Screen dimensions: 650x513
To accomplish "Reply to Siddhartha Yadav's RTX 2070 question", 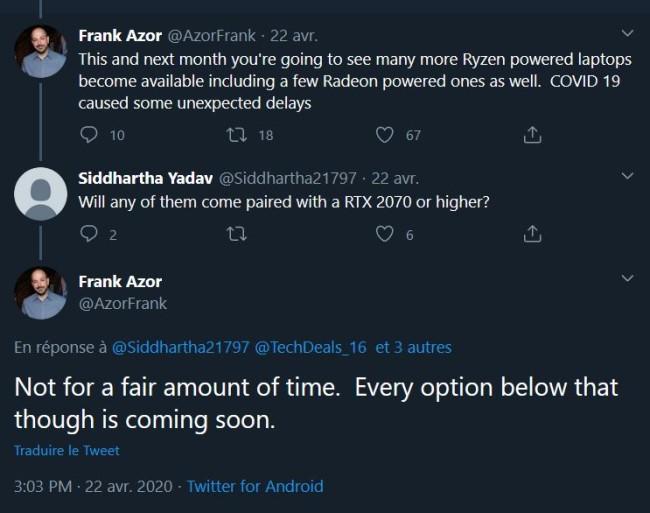I will (87, 236).
